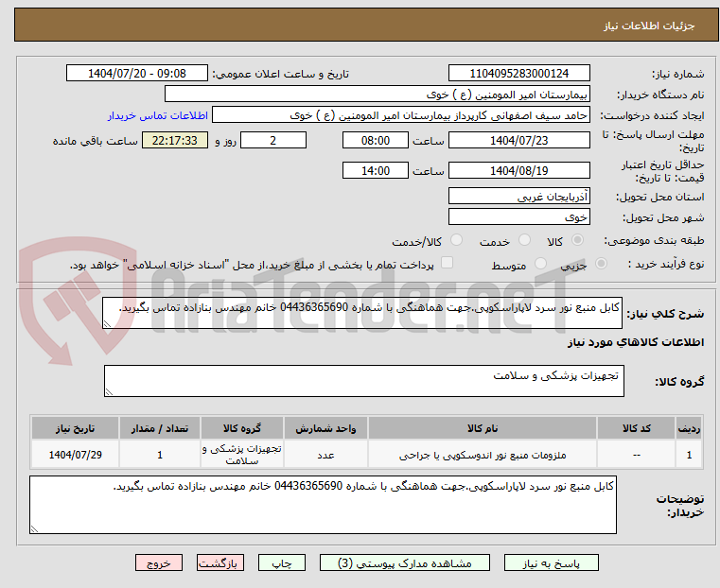Click the price validity date 1404/08/19
This screenshot has width=720, height=588.
pos(518,170)
